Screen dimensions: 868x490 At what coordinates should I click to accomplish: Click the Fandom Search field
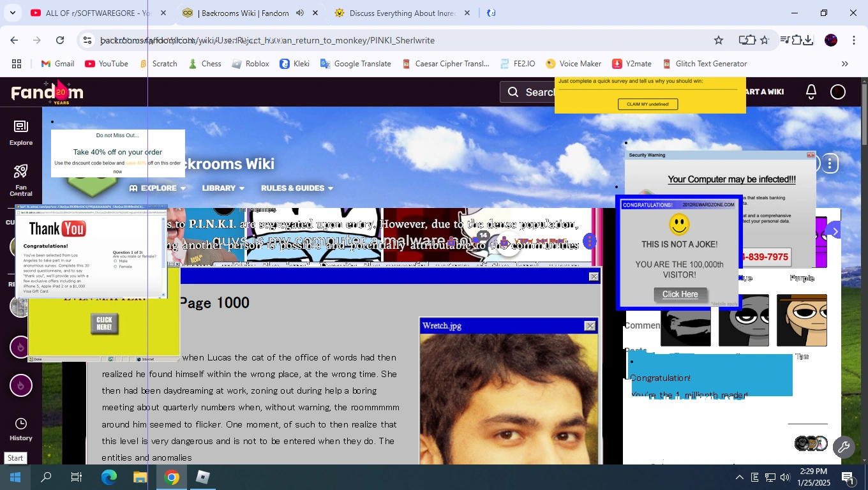[527, 93]
